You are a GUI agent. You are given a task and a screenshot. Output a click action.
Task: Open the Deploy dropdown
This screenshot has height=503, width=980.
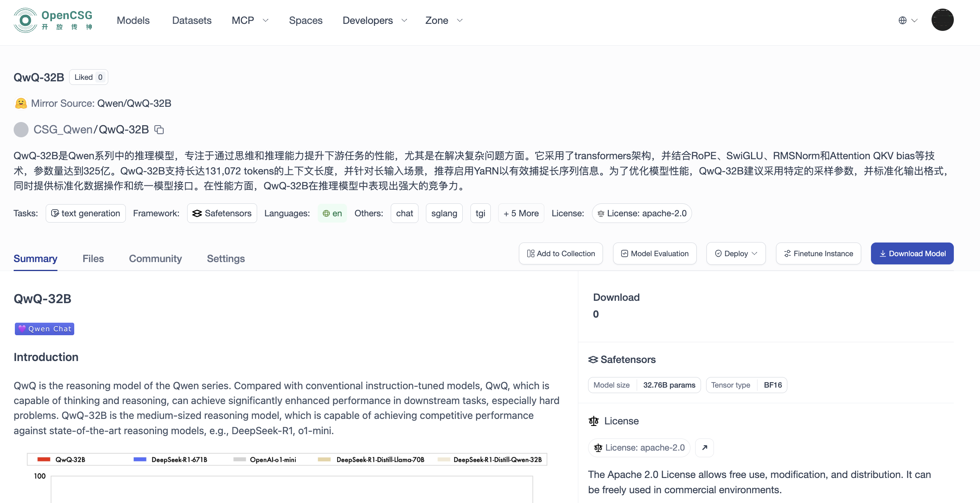click(736, 253)
